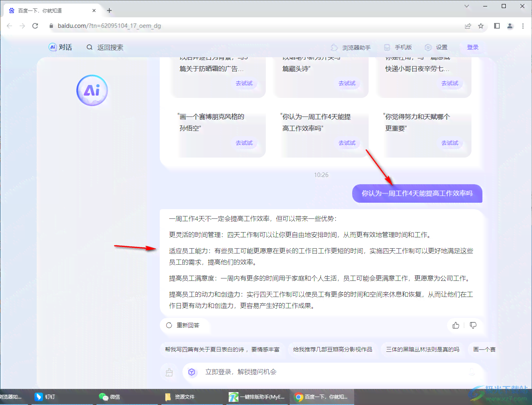The width and height of the screenshot is (532, 405).
Task: Click the 10:26 timestamp
Action: pyautogui.click(x=321, y=175)
